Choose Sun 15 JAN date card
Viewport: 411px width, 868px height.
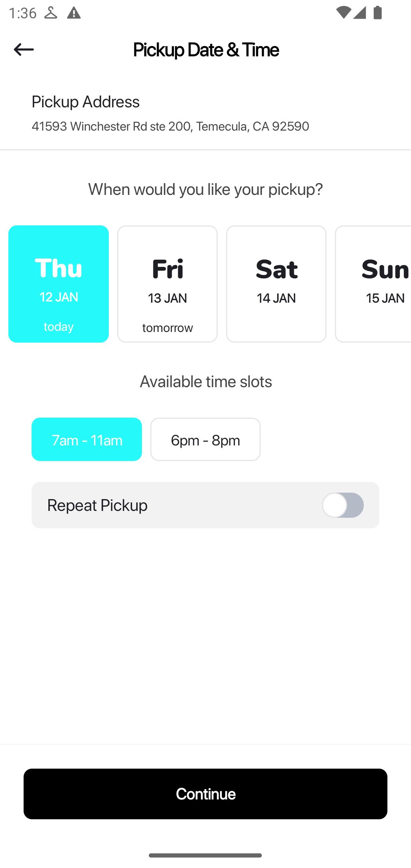click(373, 284)
